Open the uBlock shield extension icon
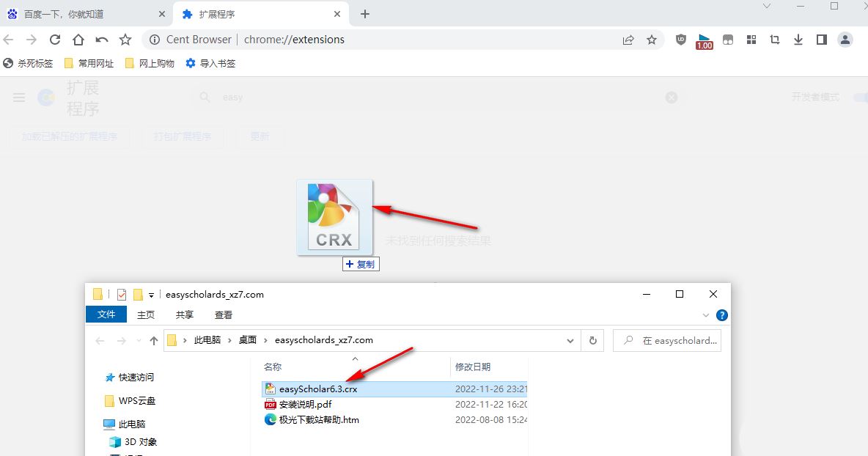 (681, 40)
